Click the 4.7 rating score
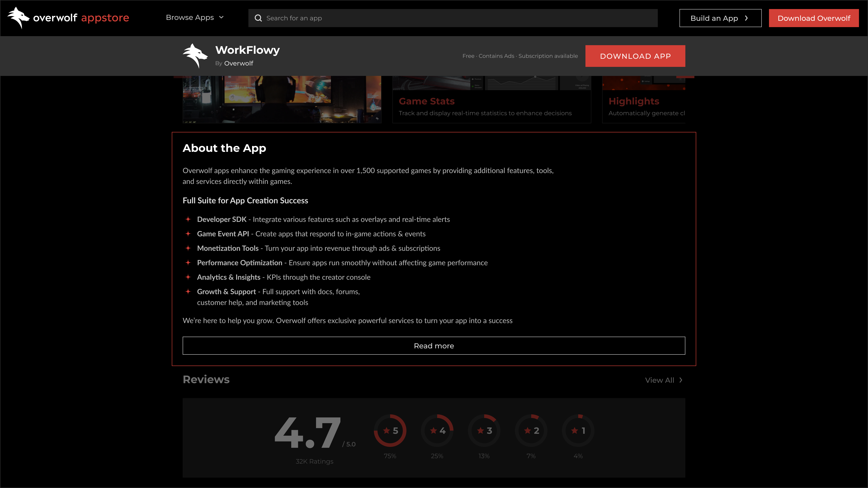This screenshot has height=488, width=868. click(308, 433)
